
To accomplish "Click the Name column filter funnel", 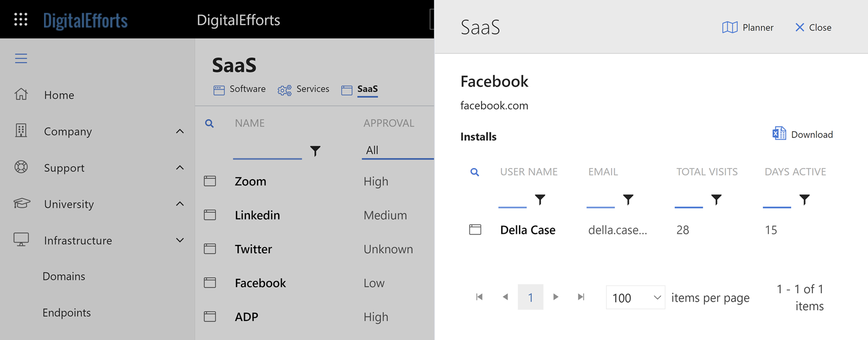I will coord(315,151).
